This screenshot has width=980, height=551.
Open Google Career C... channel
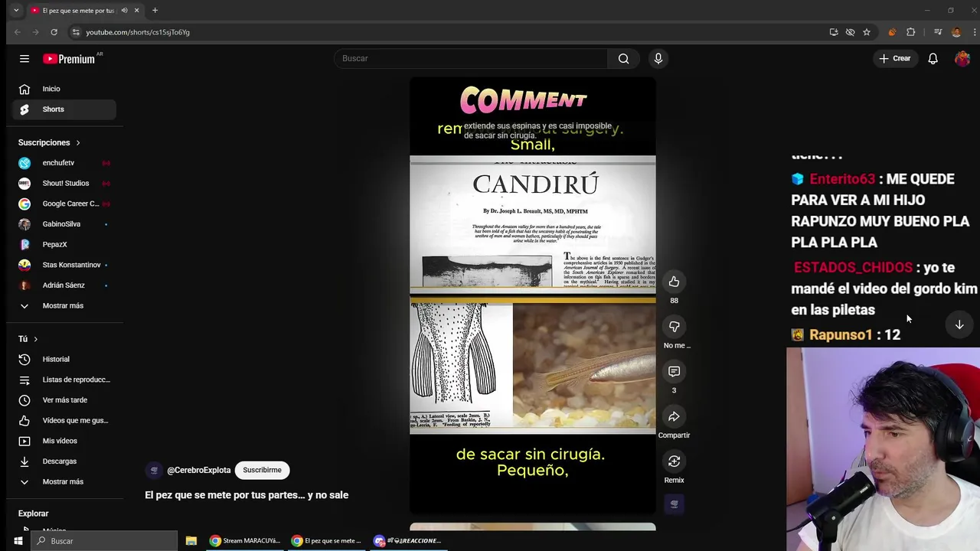[x=64, y=204]
